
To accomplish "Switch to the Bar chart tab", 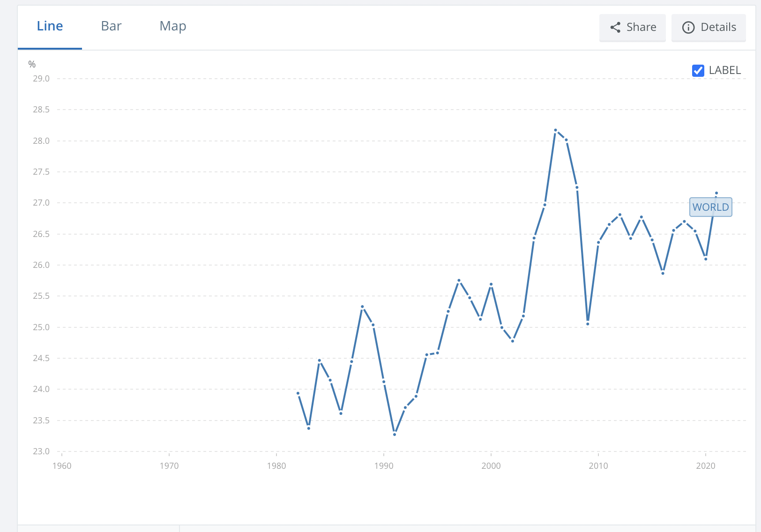I will pos(111,26).
